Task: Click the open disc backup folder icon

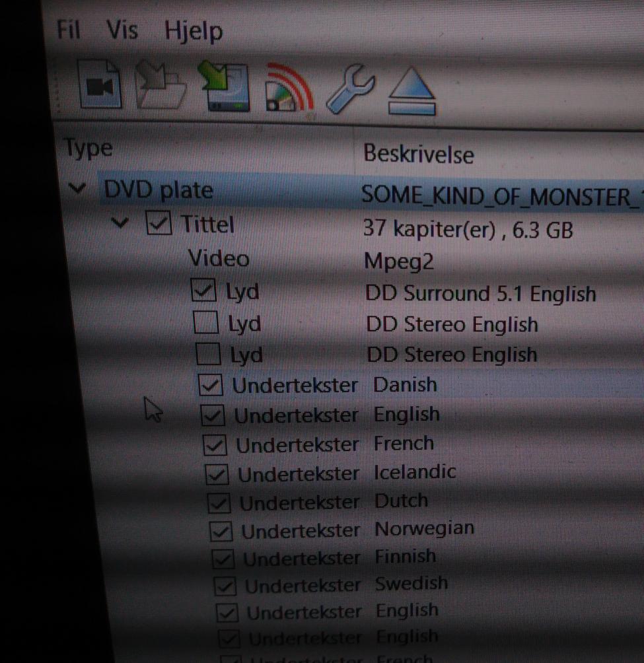Action: [161, 86]
